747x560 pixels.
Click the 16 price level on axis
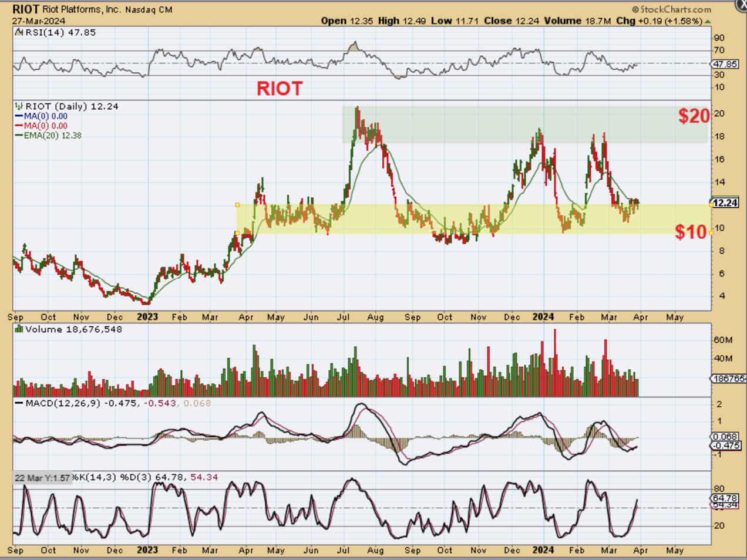tap(719, 159)
